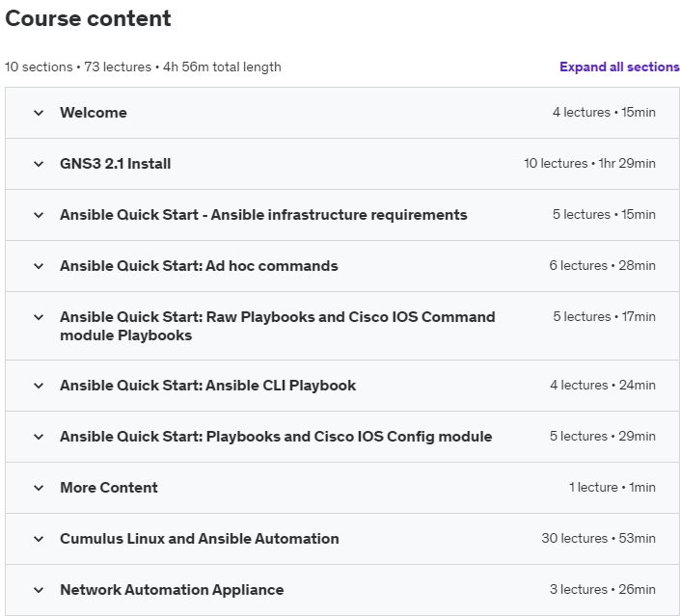
Task: Click '3 lectures • 26min' text
Action: click(x=603, y=590)
